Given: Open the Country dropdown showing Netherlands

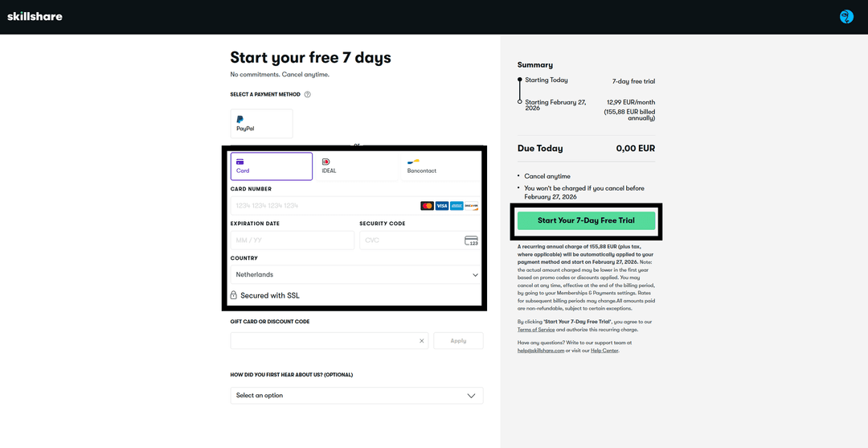Looking at the screenshot, I should pos(354,275).
